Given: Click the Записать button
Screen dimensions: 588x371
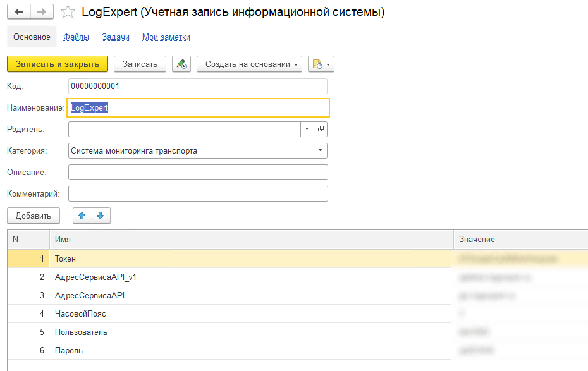Looking at the screenshot, I should 140,64.
